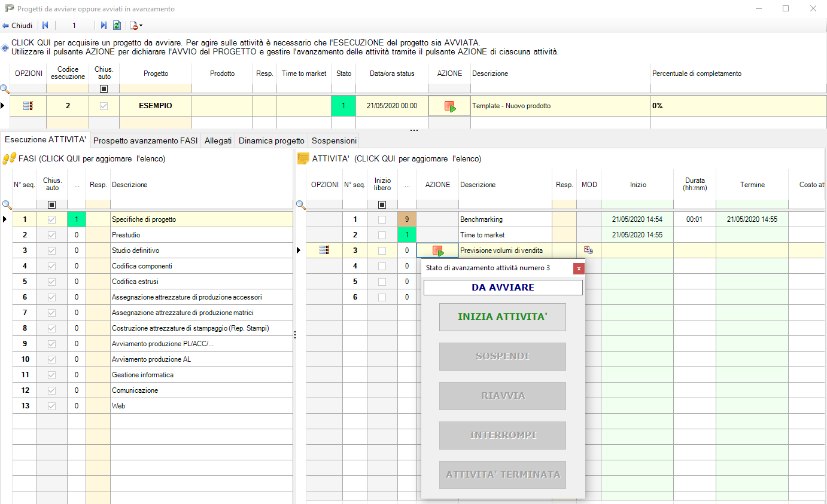Open OPZIONI list icon for activity 3
Viewport: 827px width, 504px height.
coord(324,251)
